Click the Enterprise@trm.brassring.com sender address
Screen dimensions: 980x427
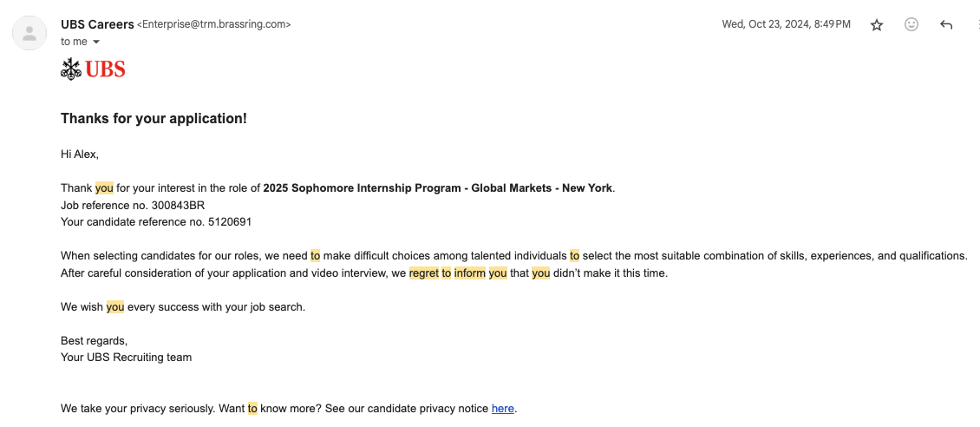coord(214,24)
